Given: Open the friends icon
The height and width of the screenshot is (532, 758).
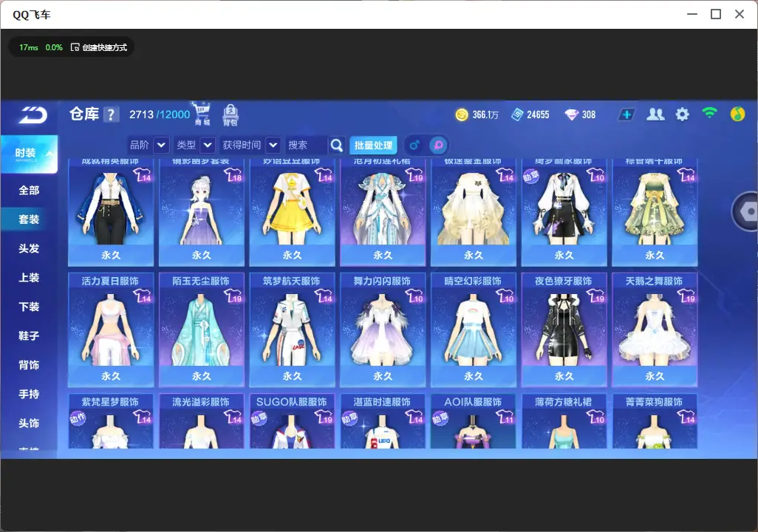Looking at the screenshot, I should click(x=655, y=114).
